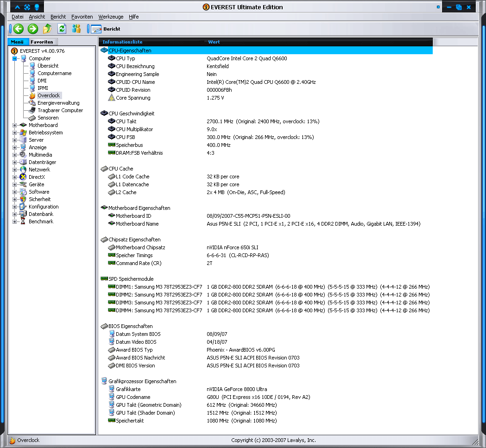The image size is (486, 448).
Task: Select the CPU-Eigenschaften header row
Action: (x=266, y=50)
